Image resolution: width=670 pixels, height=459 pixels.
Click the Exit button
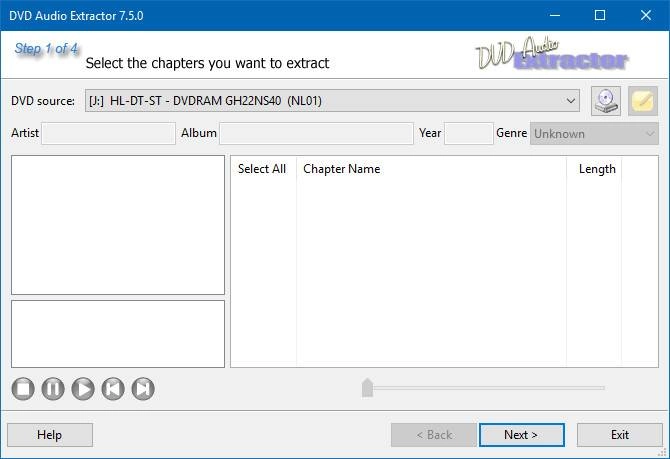(620, 435)
